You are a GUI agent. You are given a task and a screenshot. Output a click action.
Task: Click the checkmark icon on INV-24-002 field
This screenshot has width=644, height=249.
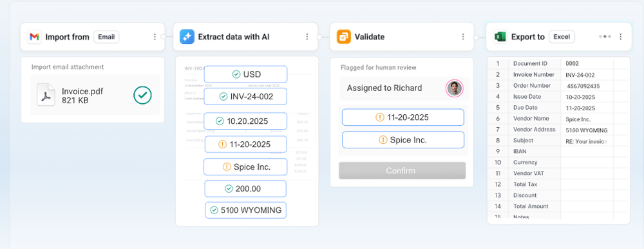click(x=223, y=97)
